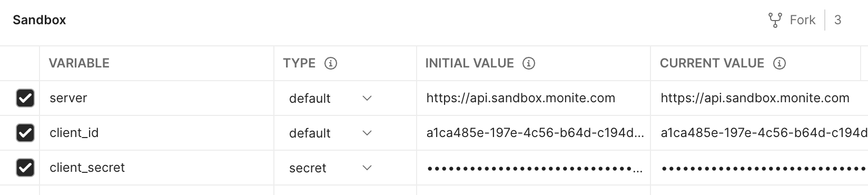The image size is (868, 195).
Task: Disable the client_id variable checkbox
Action: [25, 133]
